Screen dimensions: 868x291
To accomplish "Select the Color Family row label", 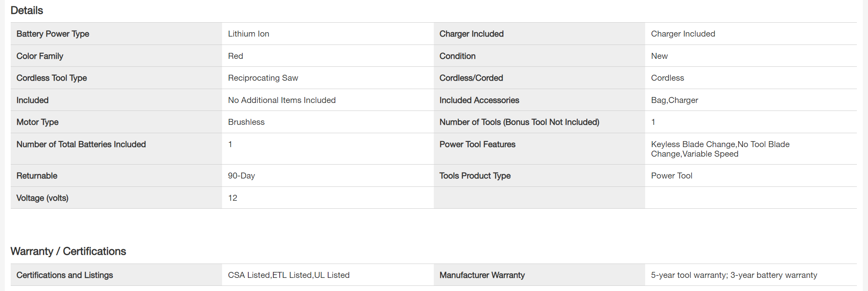I will [x=40, y=56].
